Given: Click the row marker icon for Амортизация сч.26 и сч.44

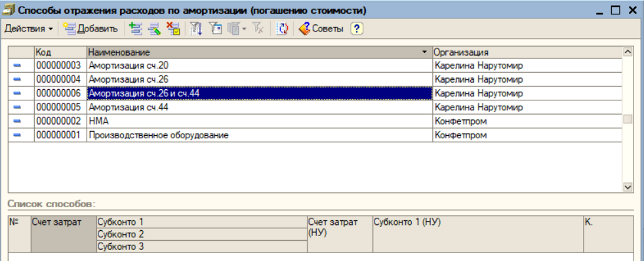Looking at the screenshot, I should click(x=17, y=94).
